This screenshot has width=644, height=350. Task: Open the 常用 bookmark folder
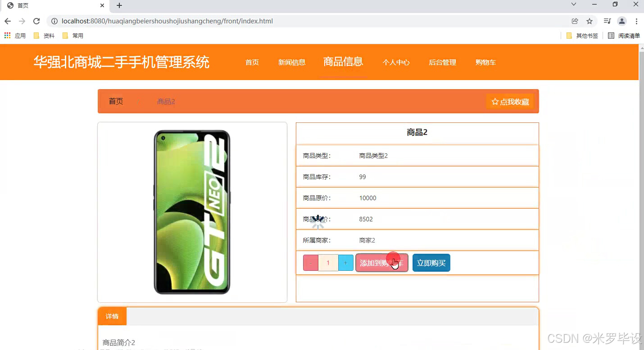click(x=73, y=36)
